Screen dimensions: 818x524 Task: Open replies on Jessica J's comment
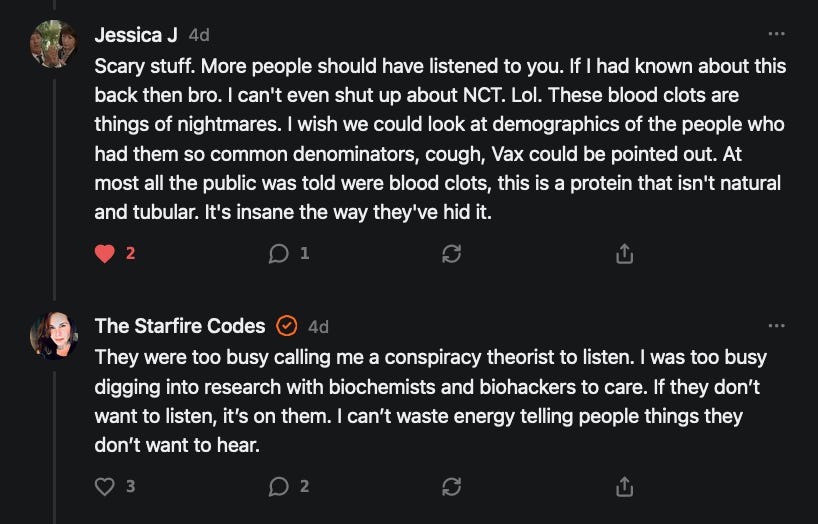pos(280,254)
